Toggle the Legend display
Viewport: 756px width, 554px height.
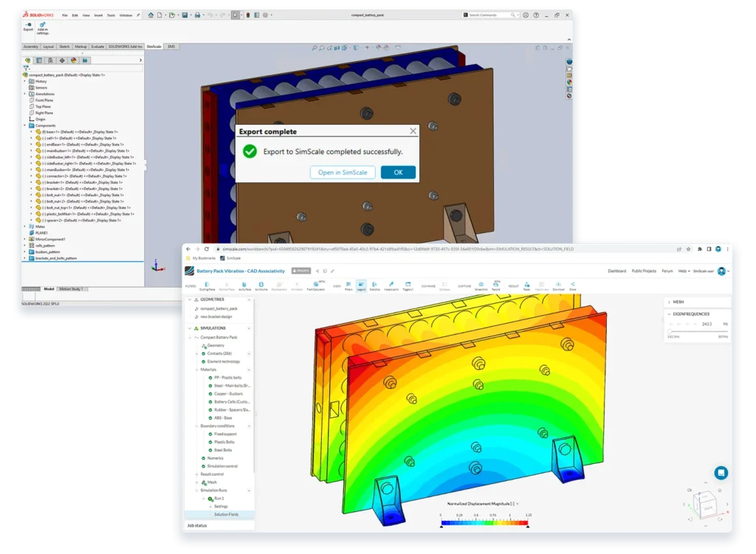pos(361,283)
